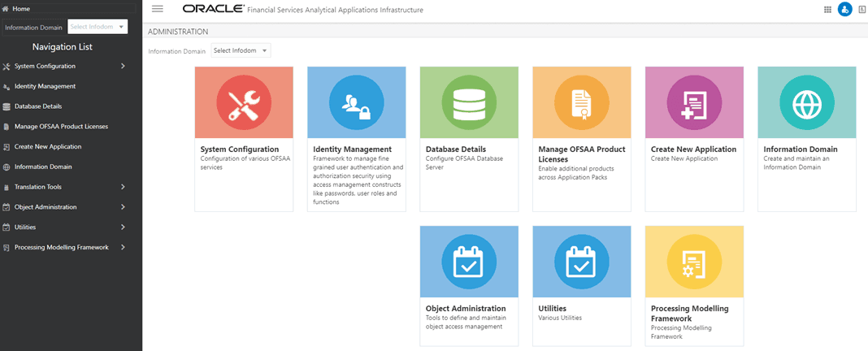The width and height of the screenshot is (868, 351).
Task: Click 'Tools to define and maintain object' text
Action: [466, 323]
